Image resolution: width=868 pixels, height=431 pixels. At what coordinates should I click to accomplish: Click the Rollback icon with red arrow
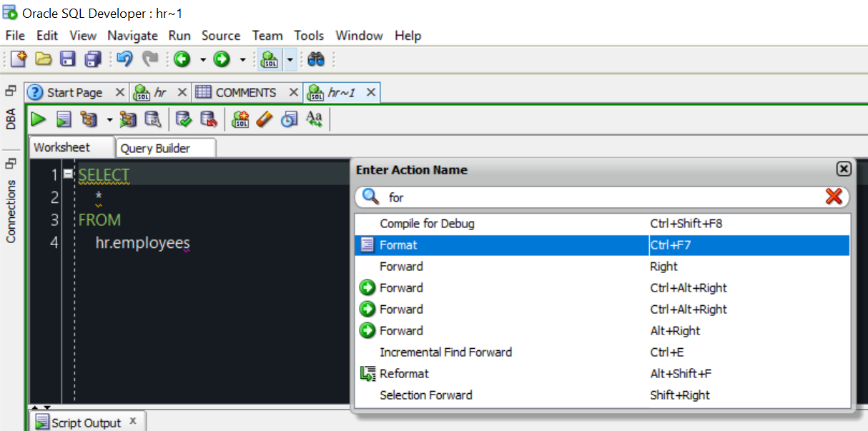[x=209, y=119]
